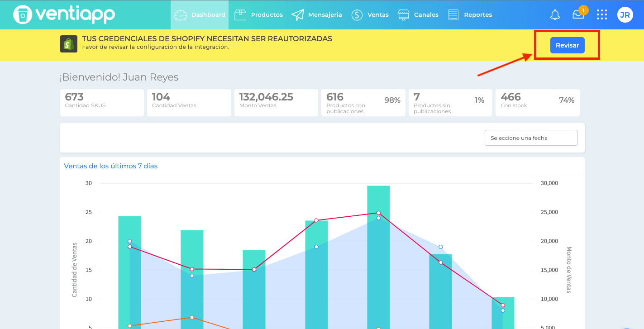Screen dimensions: 644x329
Task: Go to the Dashboard tab
Action: pyautogui.click(x=200, y=15)
